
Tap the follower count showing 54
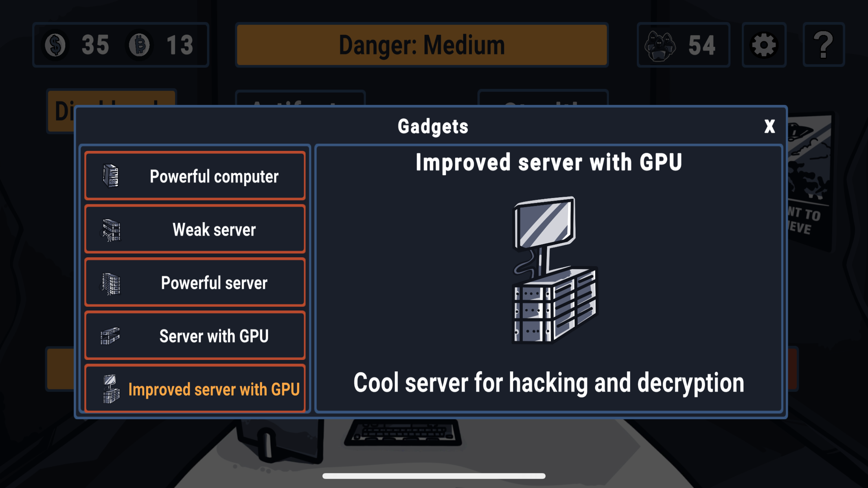702,46
